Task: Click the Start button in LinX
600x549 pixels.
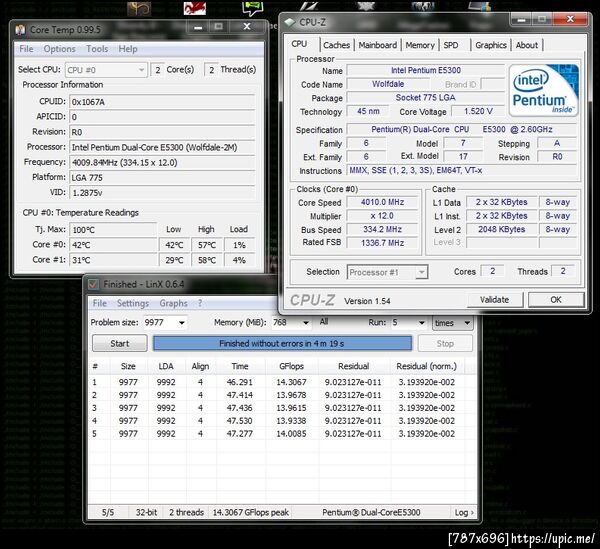Action: click(x=119, y=344)
